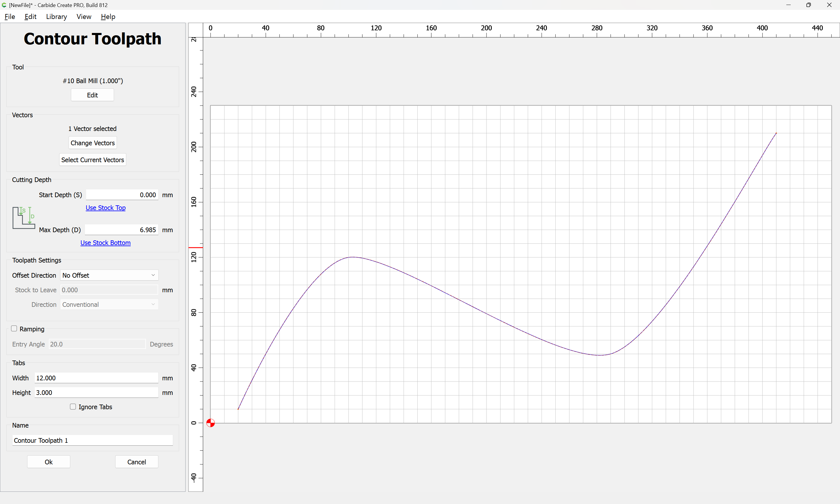Click the Use Stock Bottom link
Viewport: 840px width, 504px height.
point(106,242)
